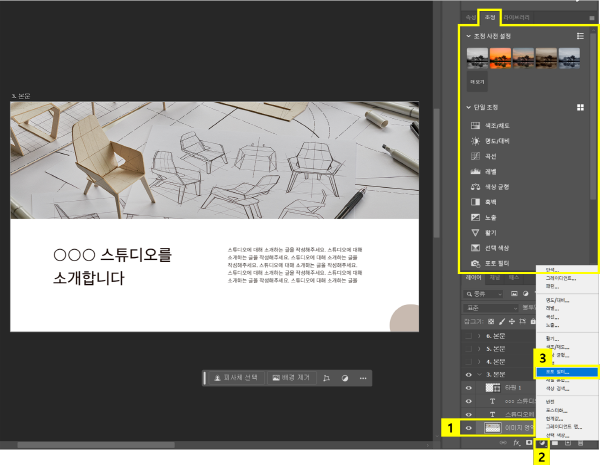Open the adjustments panel options menu
The image size is (600, 472).
tap(592, 18)
